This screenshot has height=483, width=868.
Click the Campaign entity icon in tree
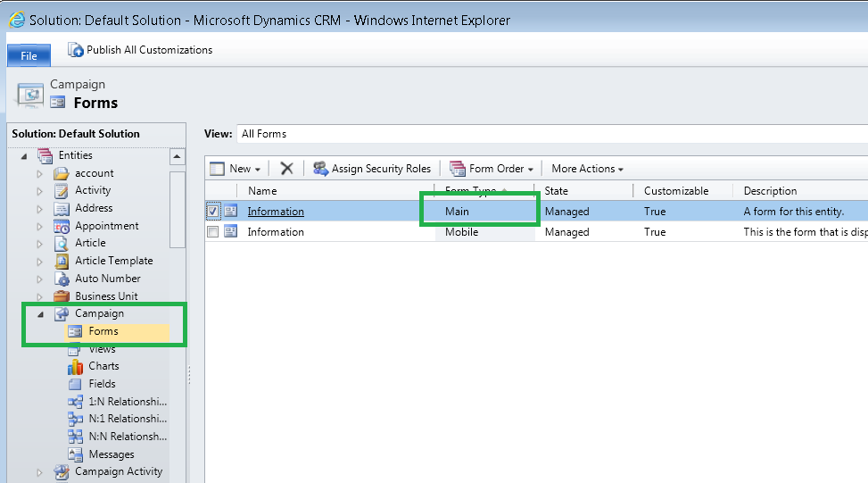click(62, 313)
